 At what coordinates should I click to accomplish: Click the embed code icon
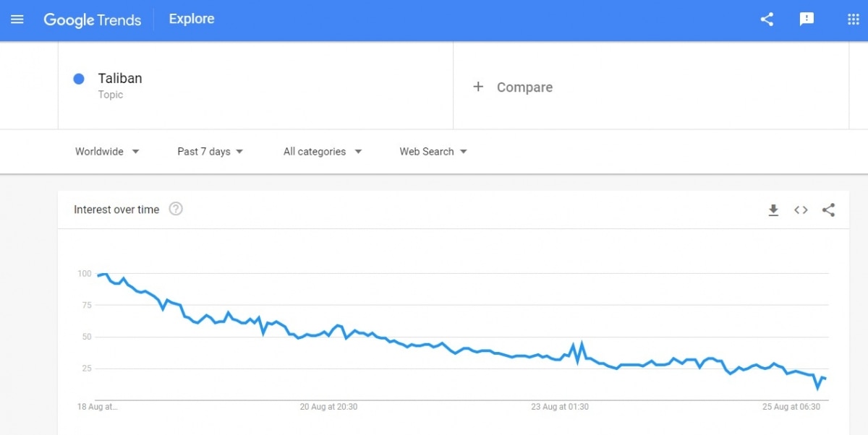point(801,210)
